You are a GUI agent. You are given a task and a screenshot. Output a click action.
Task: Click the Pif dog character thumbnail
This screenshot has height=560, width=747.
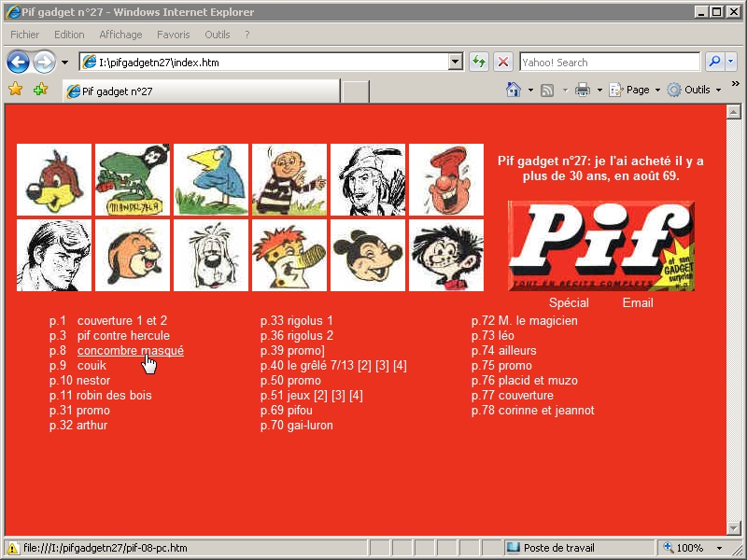pos(54,179)
